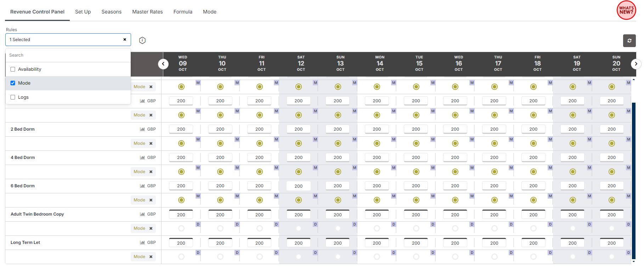
Task: Click the vertical scrollbar down arrow
Action: point(633,262)
